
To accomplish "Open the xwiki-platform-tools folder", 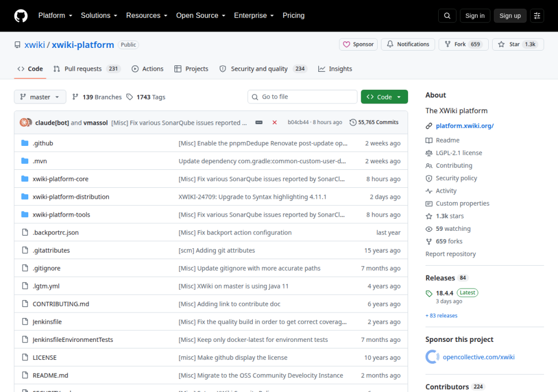I will point(61,215).
